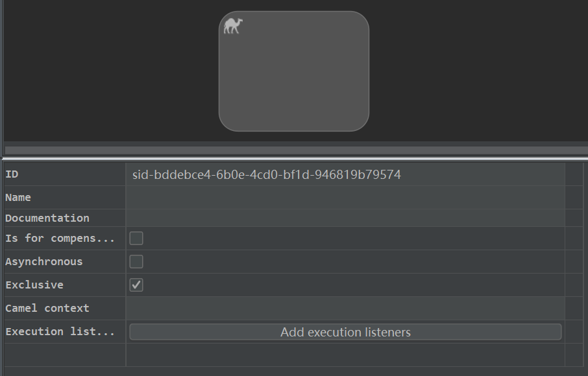Select the Execution list... property label
This screenshot has height=376, width=588.
[x=60, y=331]
